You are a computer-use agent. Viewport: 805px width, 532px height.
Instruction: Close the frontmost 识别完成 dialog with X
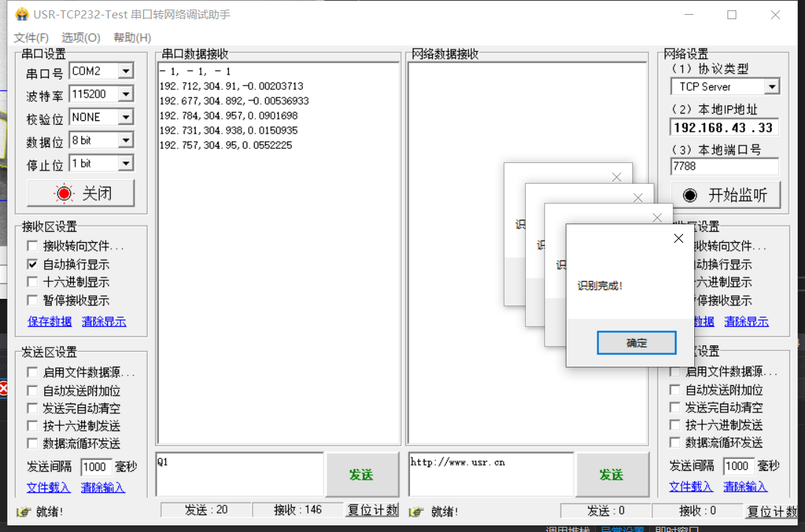tap(678, 238)
